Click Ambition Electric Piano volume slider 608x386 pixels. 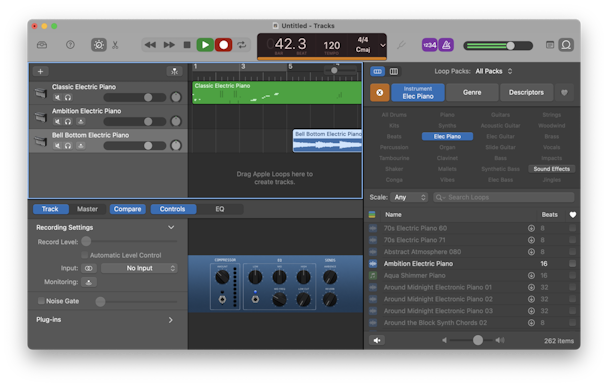coord(135,121)
